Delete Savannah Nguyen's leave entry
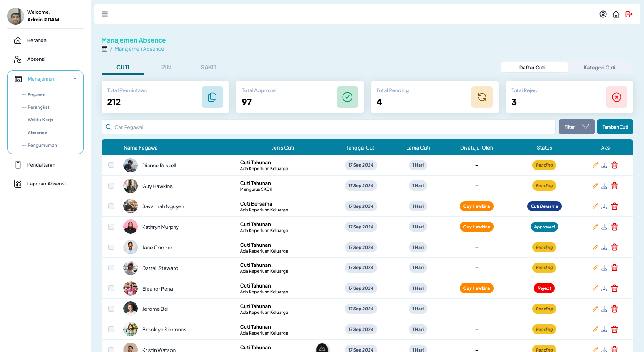The width and height of the screenshot is (644, 352). (614, 206)
